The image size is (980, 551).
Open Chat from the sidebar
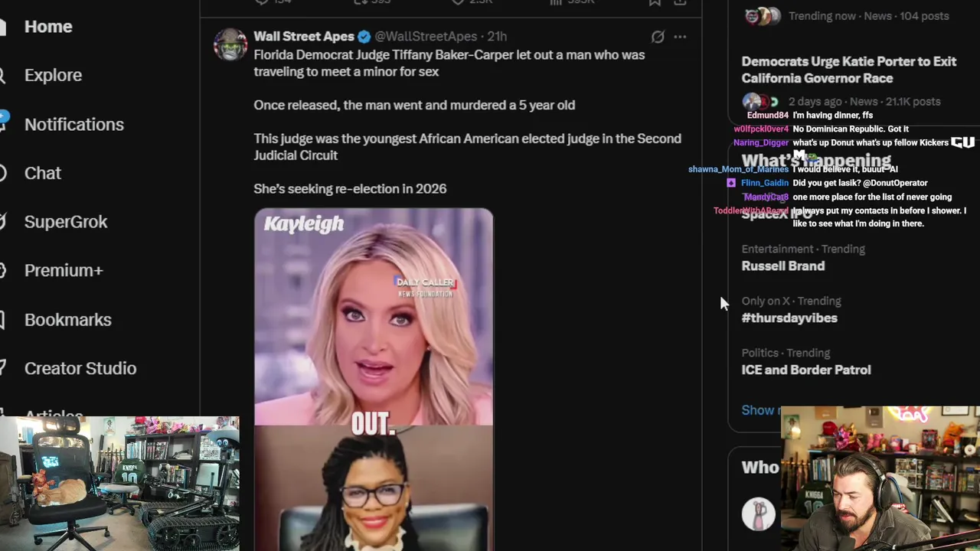pos(43,173)
